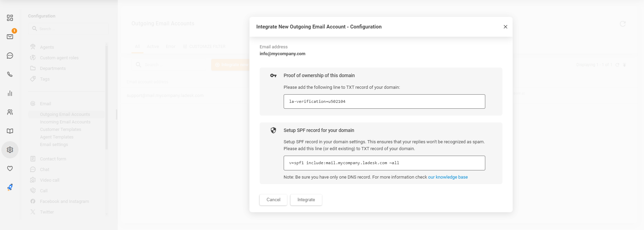This screenshot has width=644, height=230.
Task: Open the knowledge base book icon
Action: (x=10, y=131)
